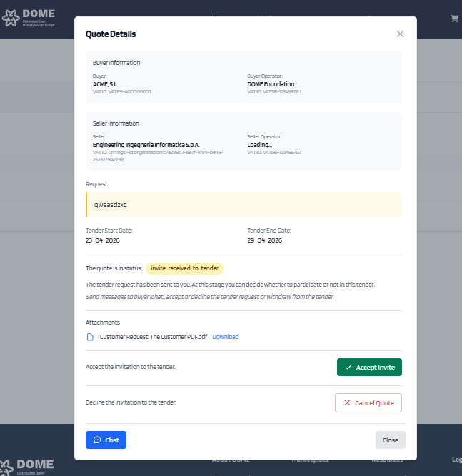462x476 pixels.
Task: Click the Buyer Information section title
Action: pos(116,63)
